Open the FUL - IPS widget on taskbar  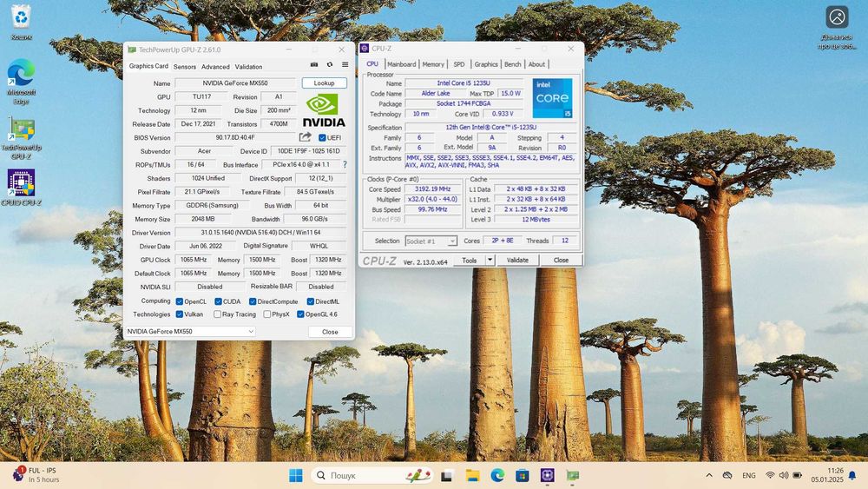pos(36,474)
